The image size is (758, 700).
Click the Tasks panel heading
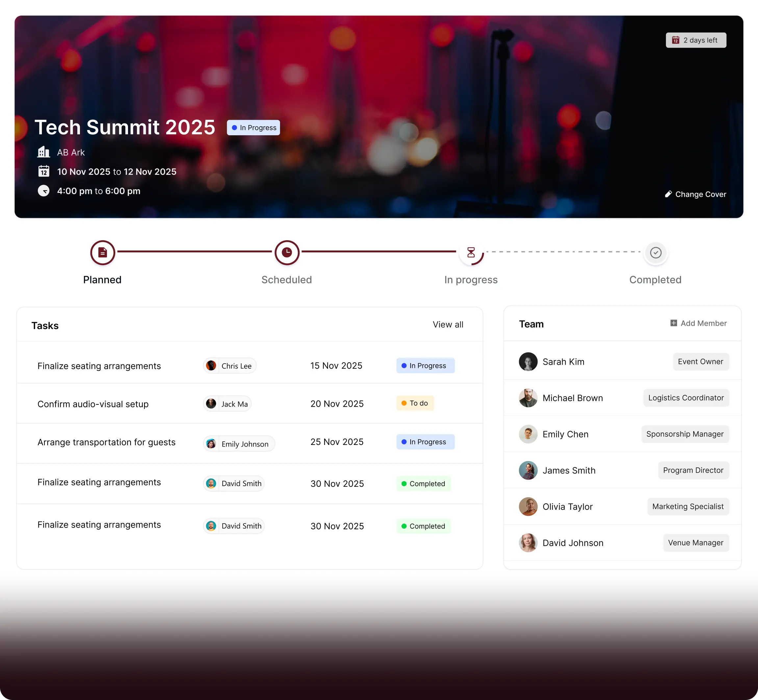pyautogui.click(x=45, y=326)
